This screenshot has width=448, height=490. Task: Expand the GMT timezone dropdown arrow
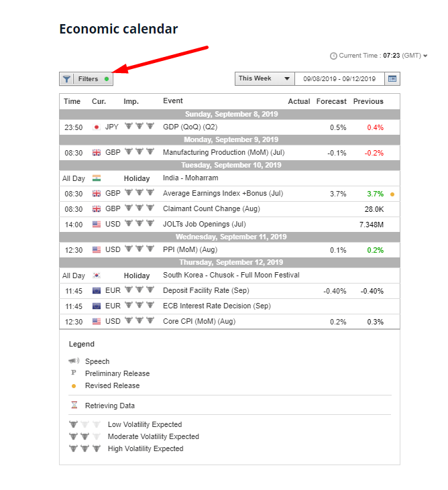425,56
